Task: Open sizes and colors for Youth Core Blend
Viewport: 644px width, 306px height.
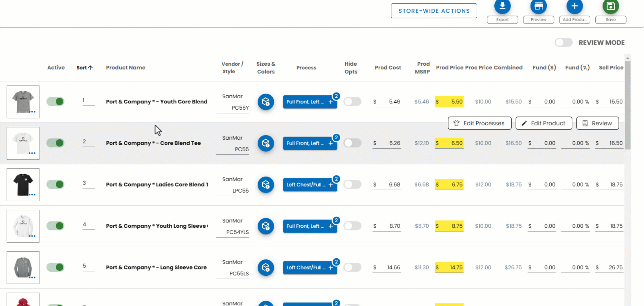Action: [x=266, y=102]
